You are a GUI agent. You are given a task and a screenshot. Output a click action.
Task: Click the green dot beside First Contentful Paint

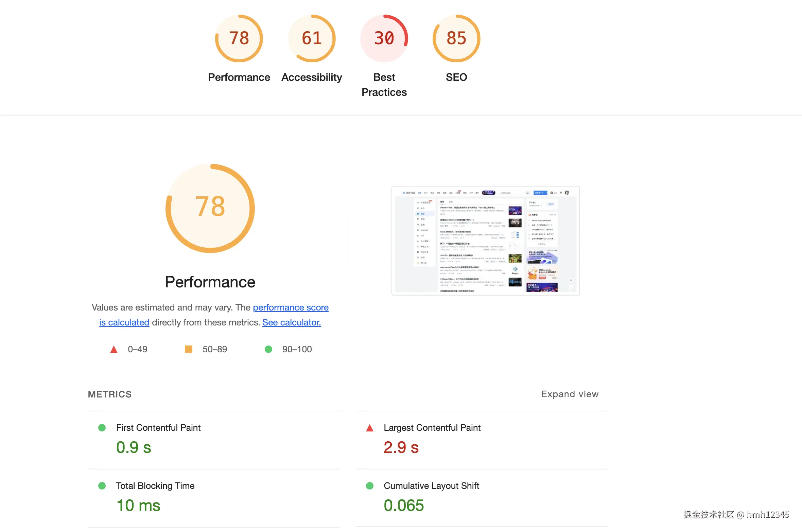pos(102,428)
